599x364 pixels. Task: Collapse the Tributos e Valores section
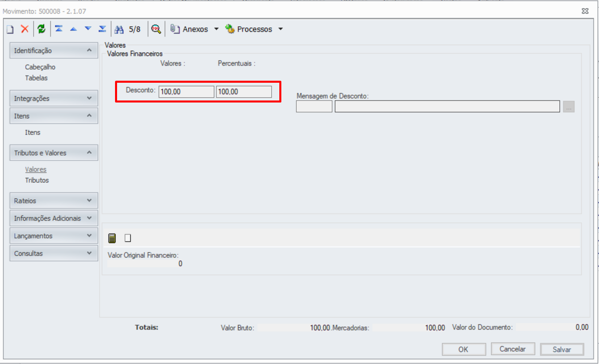[x=54, y=153]
